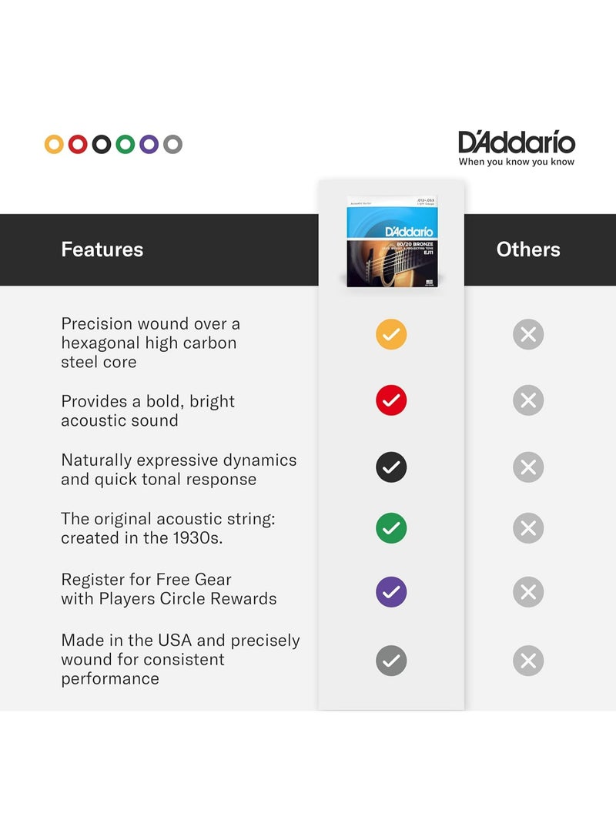Select the X mark in Made in the USA row
This screenshot has width=616, height=840.
pos(528,661)
